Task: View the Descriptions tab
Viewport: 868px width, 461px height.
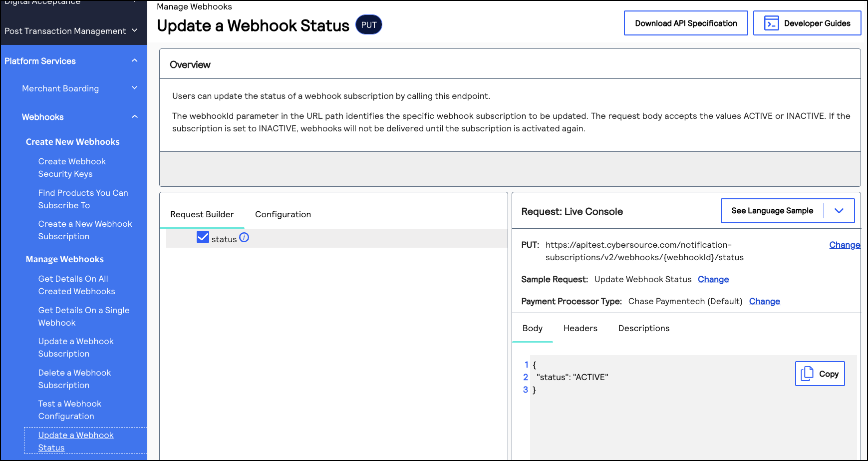Action: click(x=643, y=328)
